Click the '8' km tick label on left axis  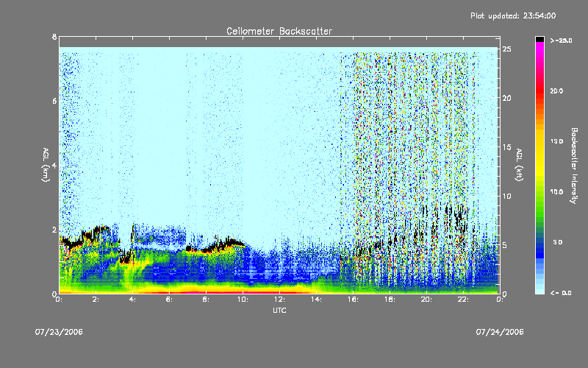(54, 37)
